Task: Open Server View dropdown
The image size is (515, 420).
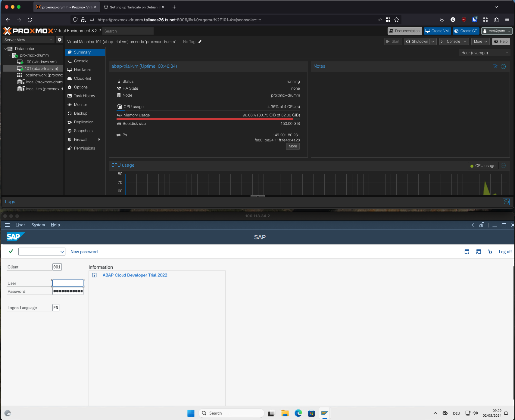Action: click(x=29, y=40)
